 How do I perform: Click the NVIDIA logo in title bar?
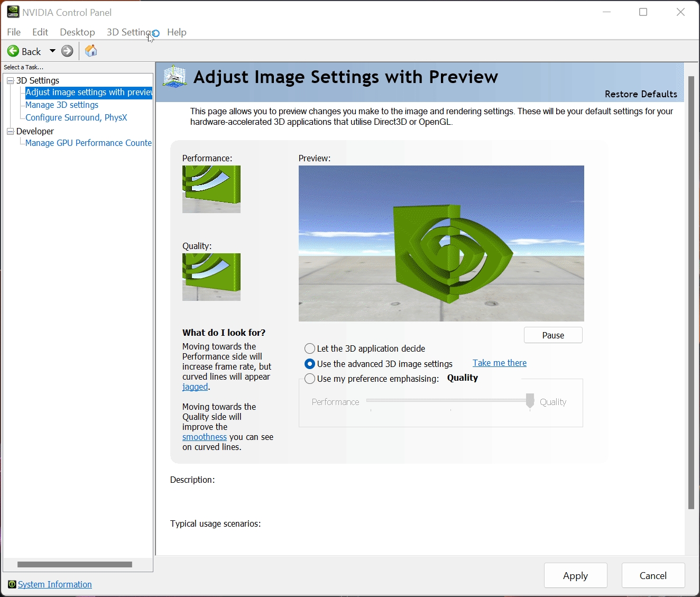coord(13,12)
